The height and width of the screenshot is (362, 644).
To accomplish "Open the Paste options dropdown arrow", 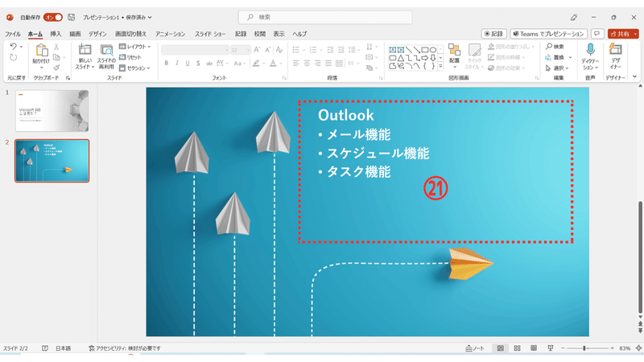I will click(x=42, y=68).
